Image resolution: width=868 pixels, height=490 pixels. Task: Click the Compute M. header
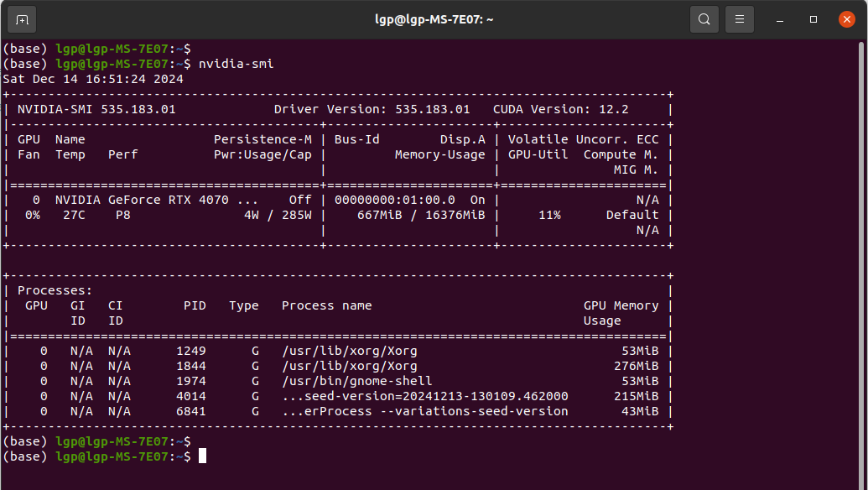tap(621, 155)
